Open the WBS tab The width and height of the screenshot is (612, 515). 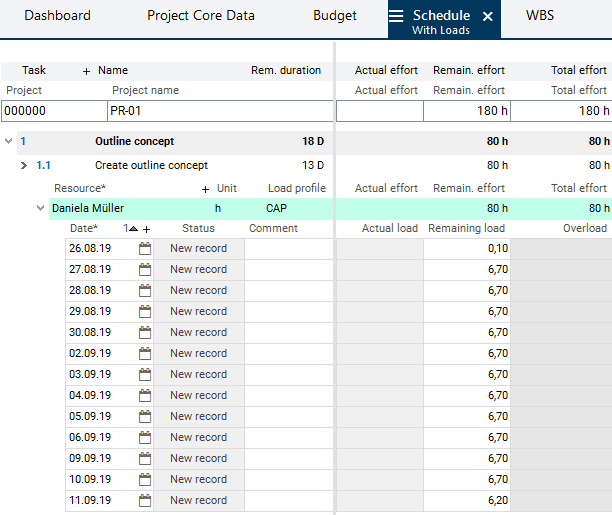click(540, 16)
